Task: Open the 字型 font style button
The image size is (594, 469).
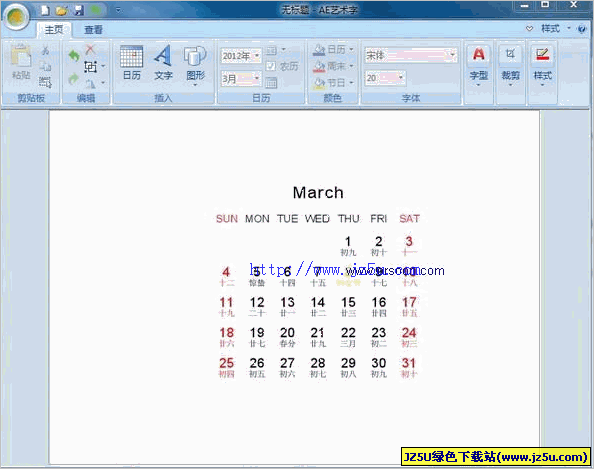Action: click(478, 66)
